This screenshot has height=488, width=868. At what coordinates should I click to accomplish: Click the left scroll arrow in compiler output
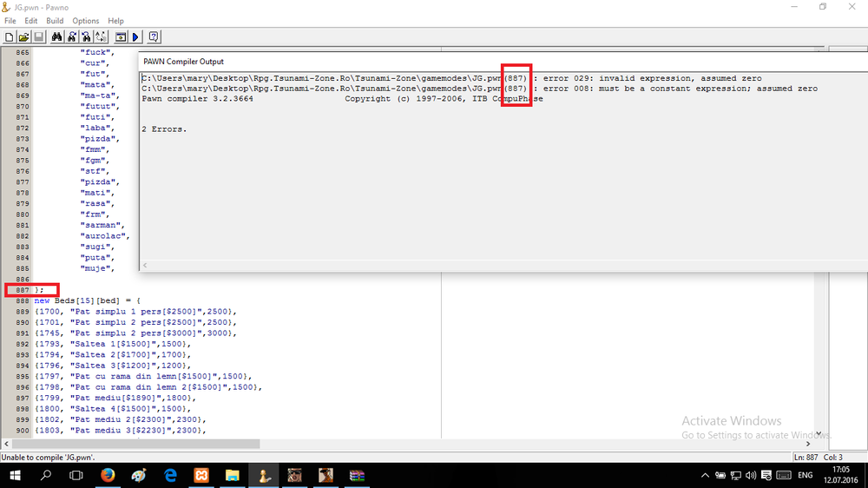click(145, 266)
